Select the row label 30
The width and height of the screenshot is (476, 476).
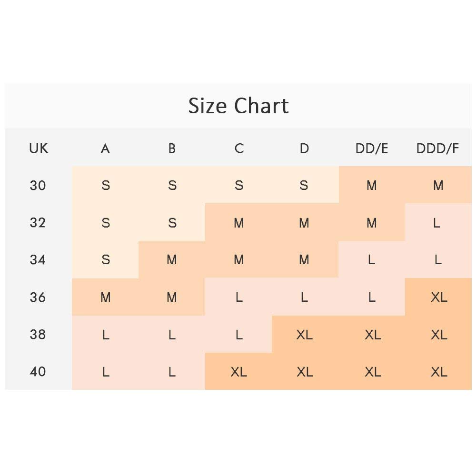click(38, 185)
